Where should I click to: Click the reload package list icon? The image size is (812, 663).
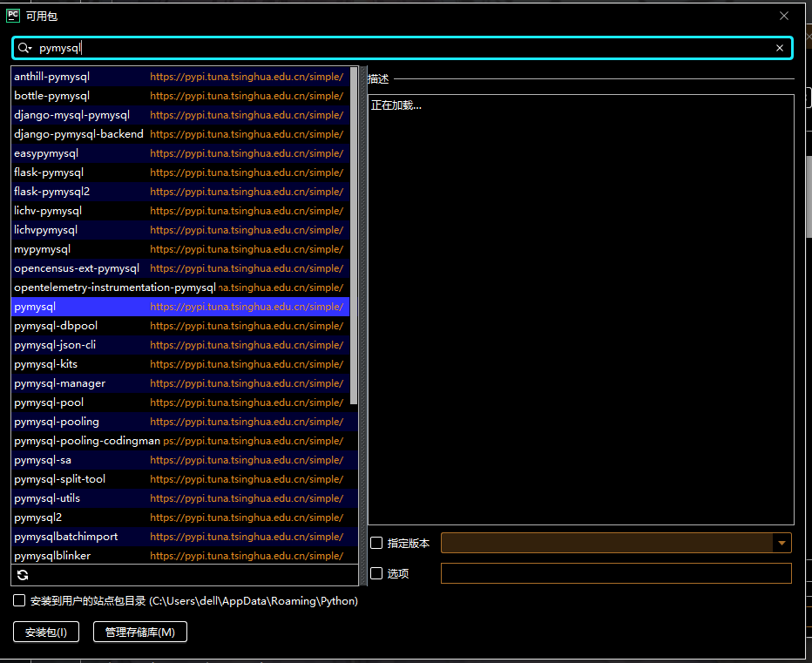(23, 575)
